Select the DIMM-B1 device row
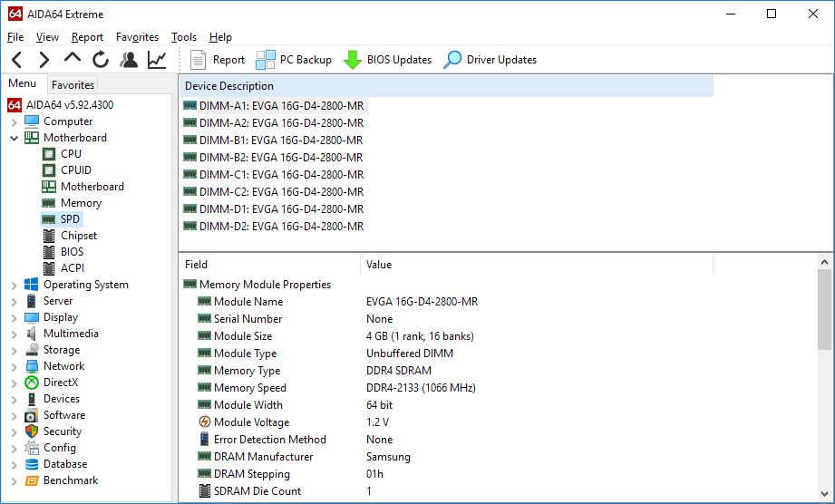Image resolution: width=835 pixels, height=504 pixels. pyautogui.click(x=274, y=140)
